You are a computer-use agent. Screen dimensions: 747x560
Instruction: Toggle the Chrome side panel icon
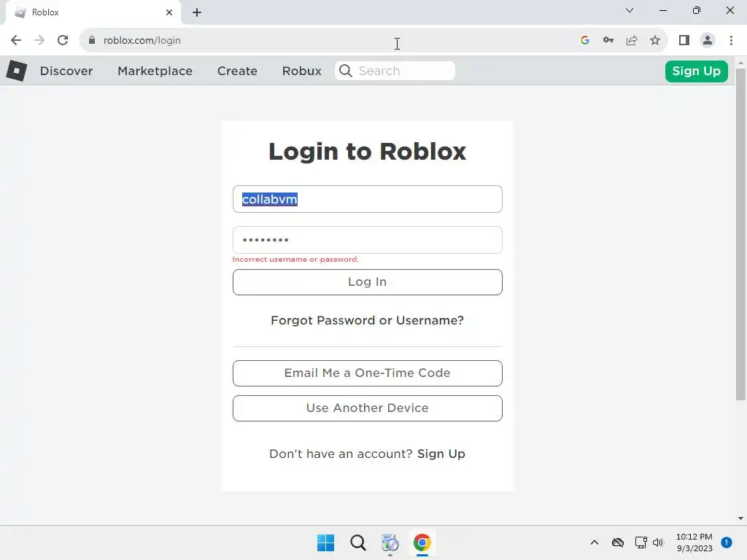pyautogui.click(x=684, y=40)
